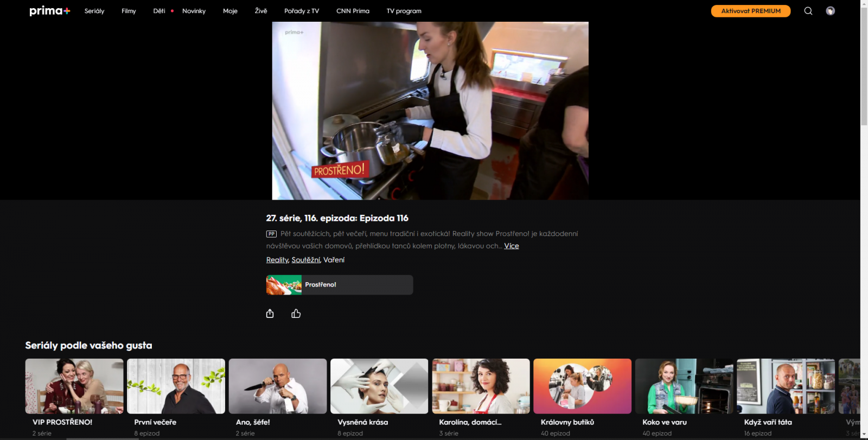Click the Aktivovat PREMIUM button

coord(751,11)
